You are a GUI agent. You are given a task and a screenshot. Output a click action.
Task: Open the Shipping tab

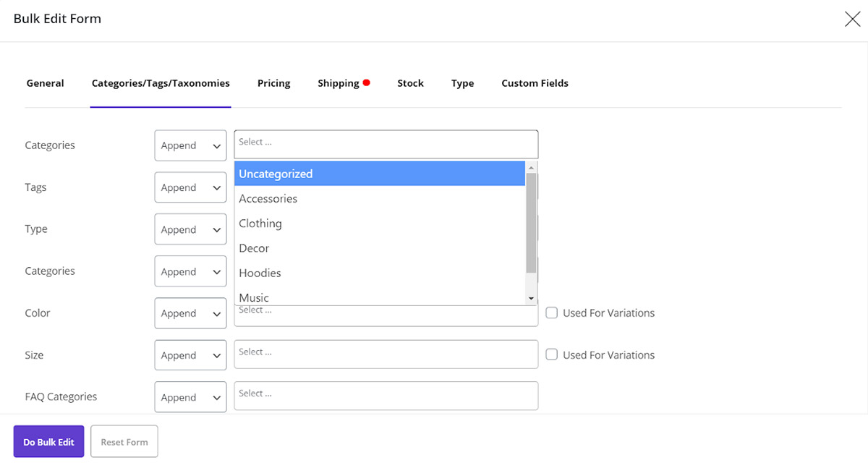pyautogui.click(x=339, y=83)
